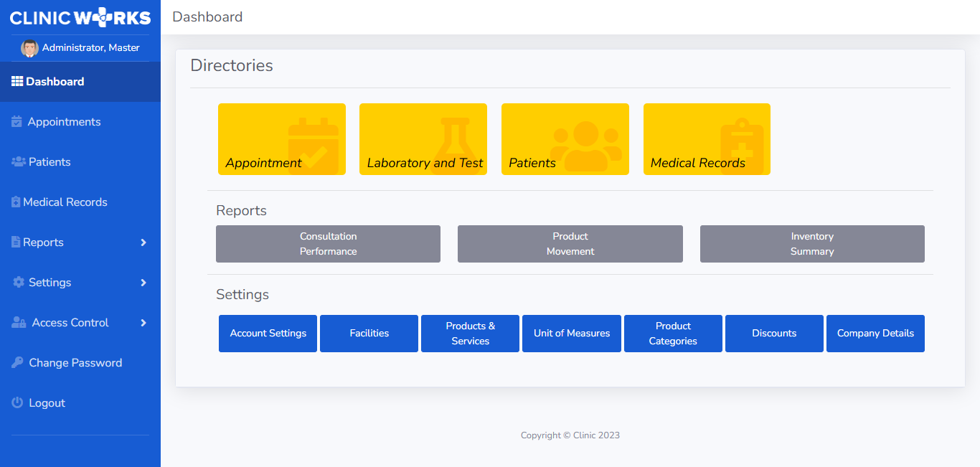This screenshot has height=467, width=980.
Task: Open Patients in the sidebar menu
Action: [80, 162]
